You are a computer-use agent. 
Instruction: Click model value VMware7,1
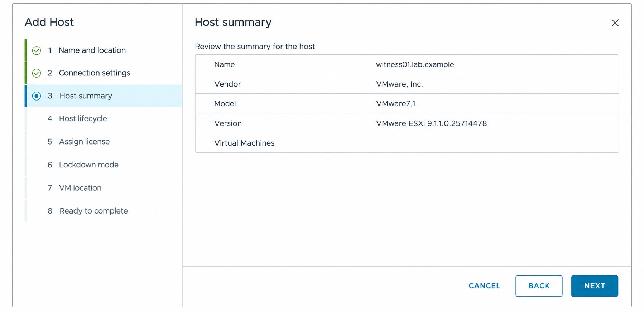pyautogui.click(x=395, y=104)
